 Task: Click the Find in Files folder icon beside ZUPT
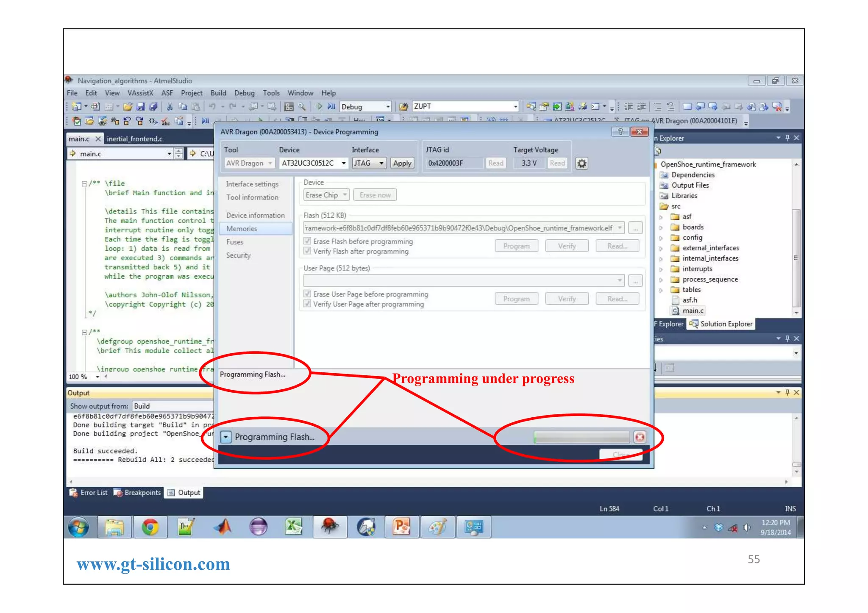pyautogui.click(x=403, y=107)
